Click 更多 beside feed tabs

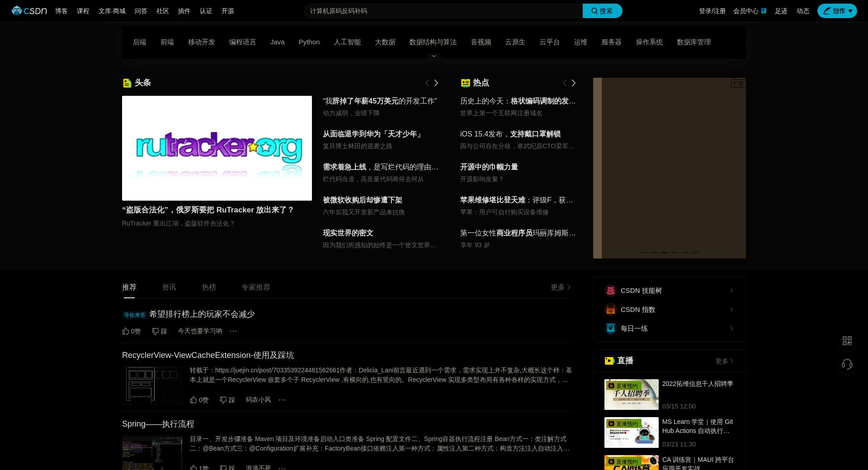point(561,287)
